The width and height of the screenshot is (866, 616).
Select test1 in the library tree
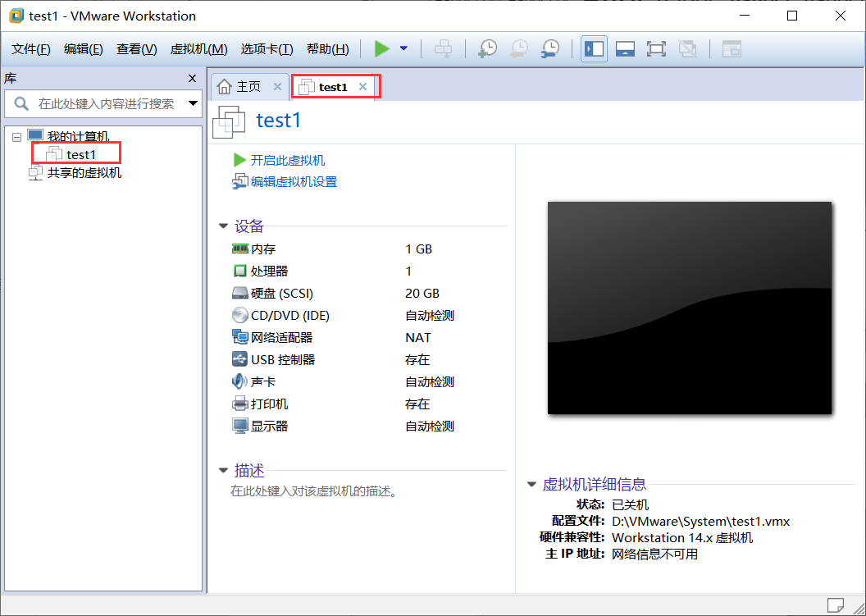pos(81,154)
